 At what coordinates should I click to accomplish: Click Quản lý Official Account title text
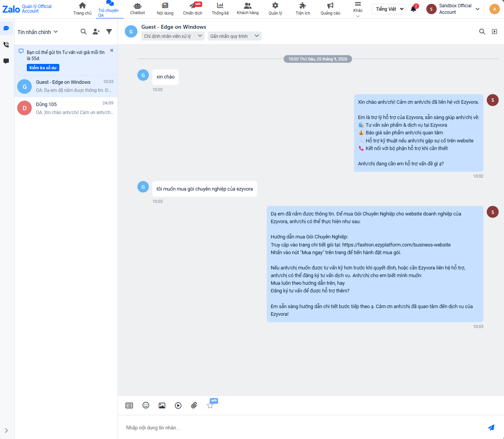pos(37,9)
